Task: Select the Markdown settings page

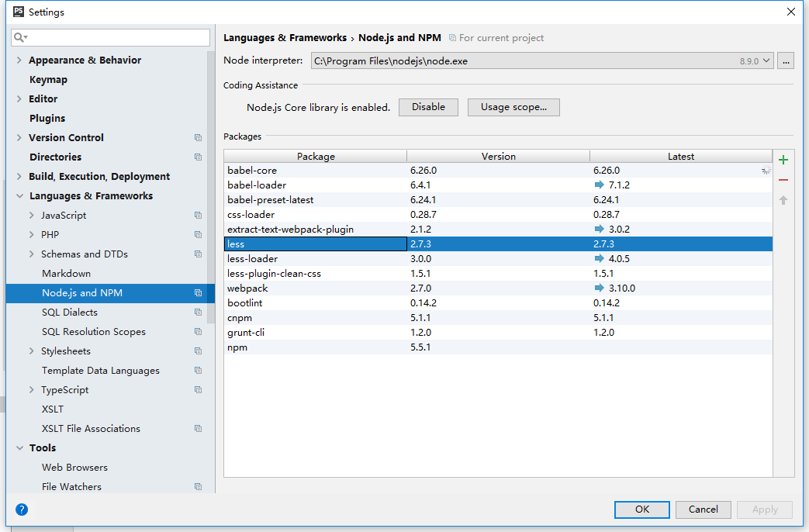Action: (66, 274)
